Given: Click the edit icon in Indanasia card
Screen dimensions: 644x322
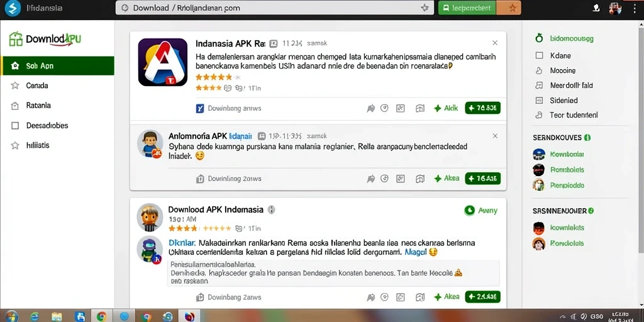Looking at the screenshot, I should coord(401,108).
